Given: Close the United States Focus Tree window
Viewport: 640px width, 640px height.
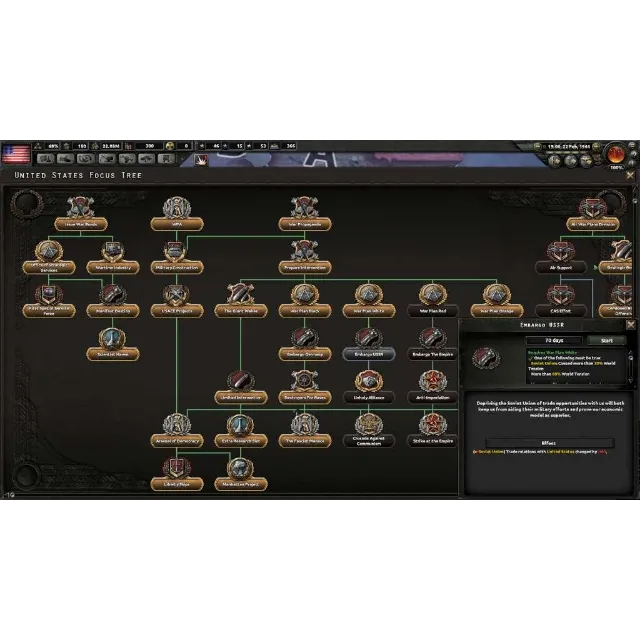Looking at the screenshot, I should point(631,175).
